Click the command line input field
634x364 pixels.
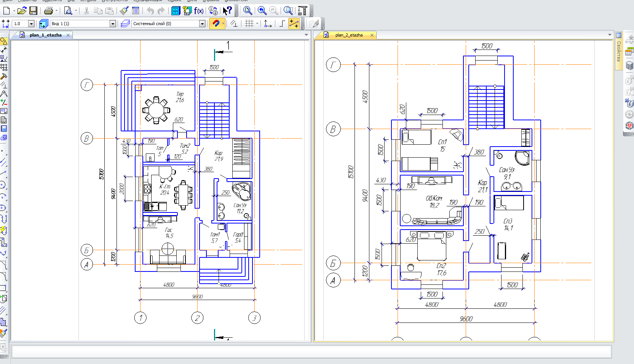(x=311, y=351)
